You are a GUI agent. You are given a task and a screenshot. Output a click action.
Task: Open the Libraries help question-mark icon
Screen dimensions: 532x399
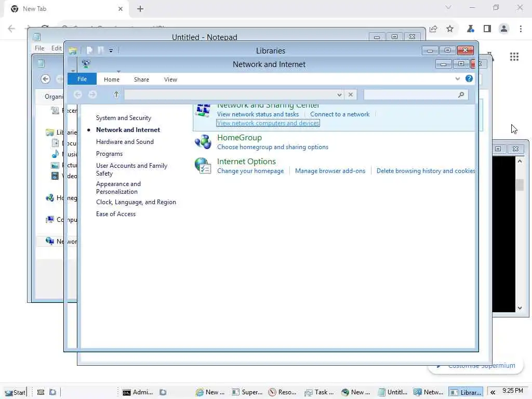(x=469, y=79)
